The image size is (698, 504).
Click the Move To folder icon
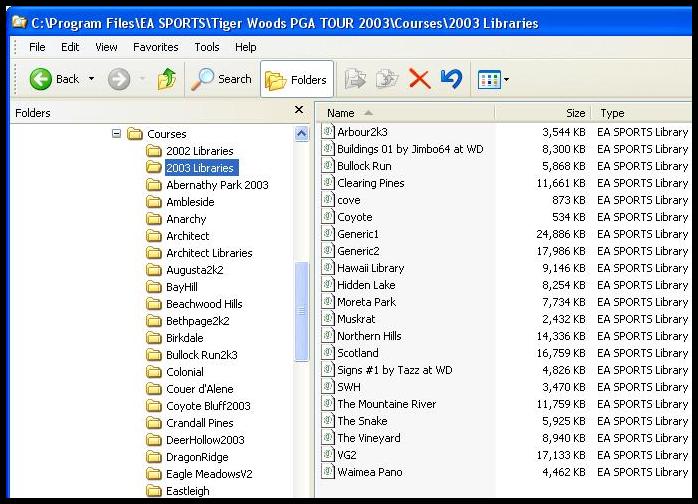(x=355, y=79)
